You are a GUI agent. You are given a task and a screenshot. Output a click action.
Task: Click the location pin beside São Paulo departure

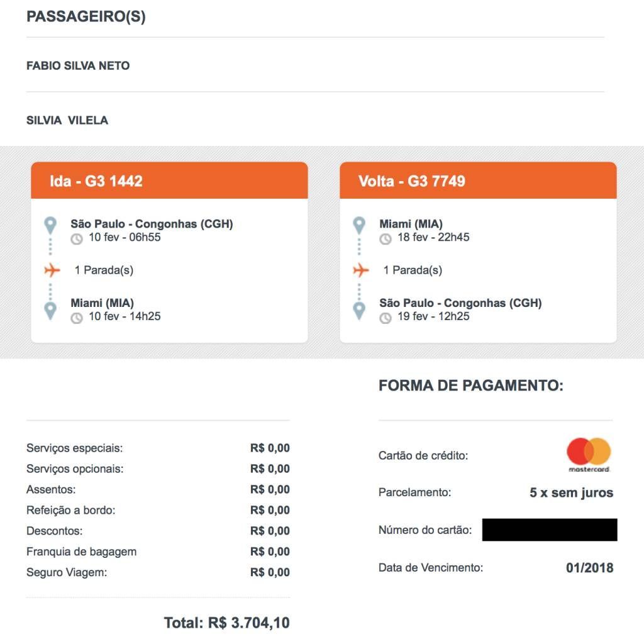[51, 225]
